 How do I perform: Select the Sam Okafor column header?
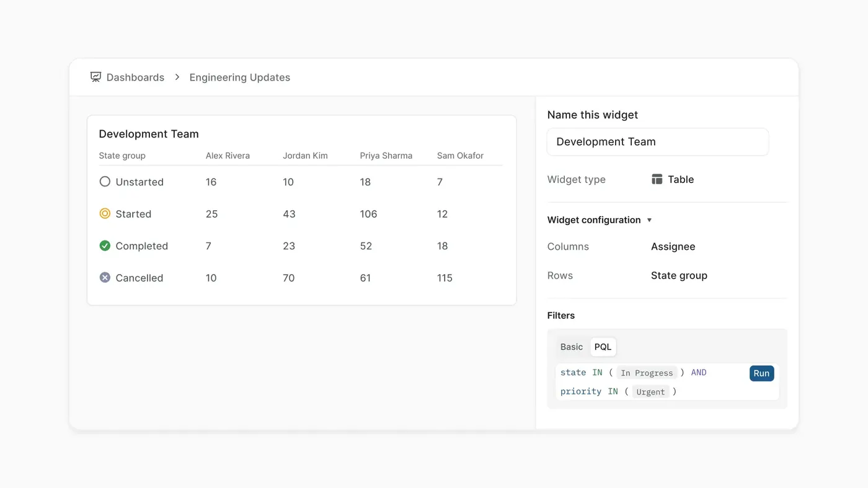(460, 156)
